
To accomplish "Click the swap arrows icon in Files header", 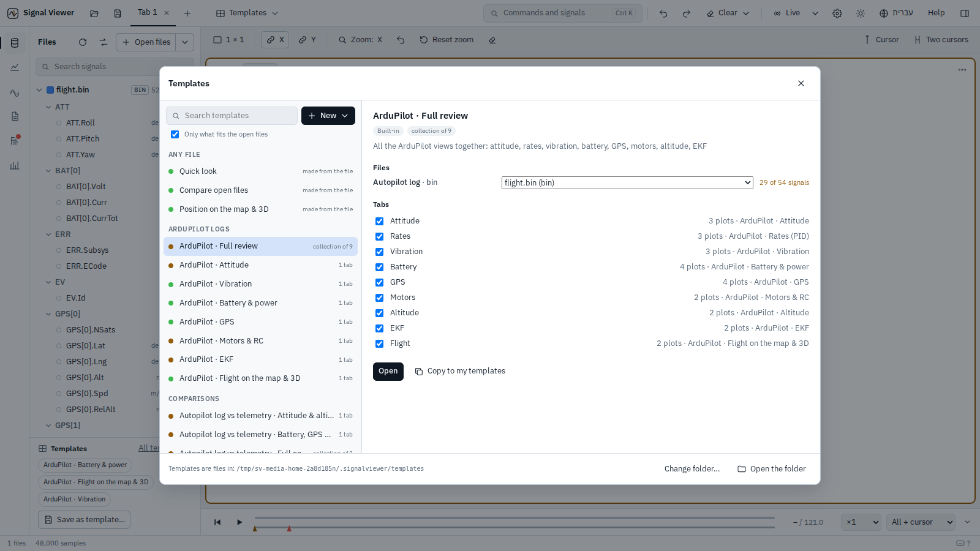I will [x=104, y=42].
